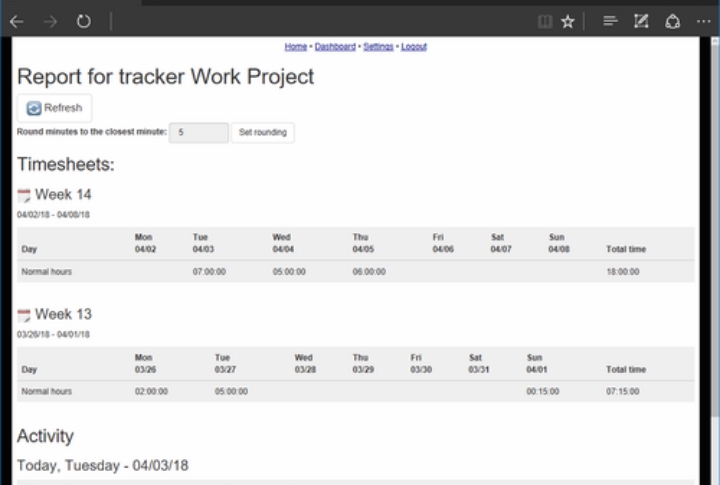
Task: Add page to favorites using the star icon
Action: [x=568, y=21]
